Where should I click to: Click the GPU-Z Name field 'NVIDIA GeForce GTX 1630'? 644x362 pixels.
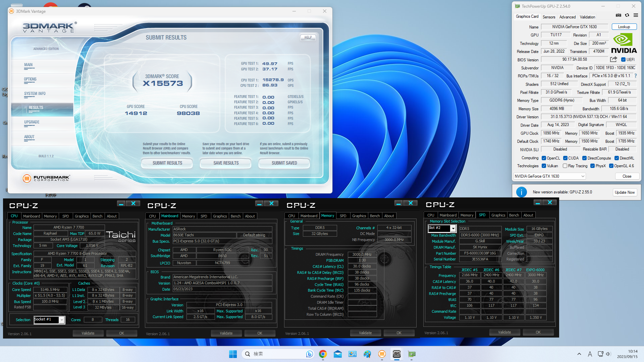click(574, 27)
